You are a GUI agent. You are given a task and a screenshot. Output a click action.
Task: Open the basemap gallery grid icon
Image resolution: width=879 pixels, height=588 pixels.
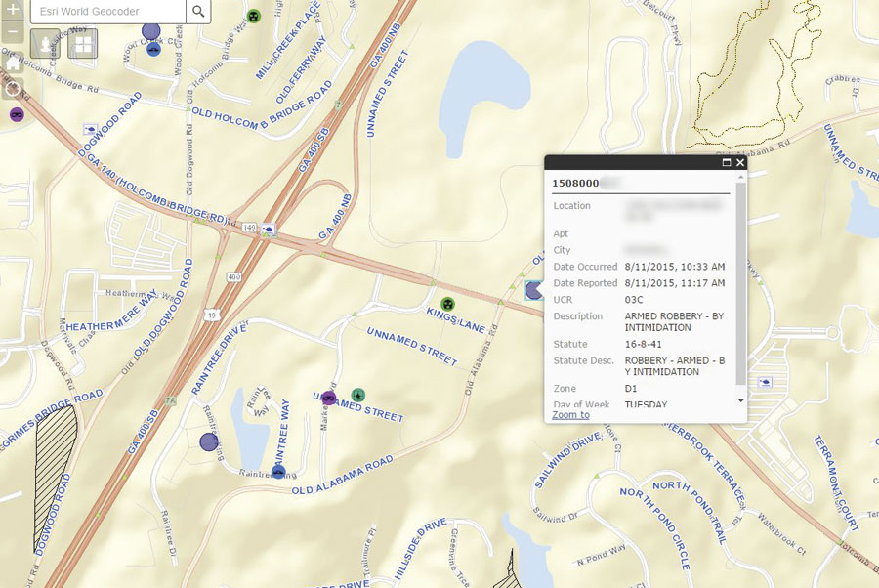(x=83, y=47)
